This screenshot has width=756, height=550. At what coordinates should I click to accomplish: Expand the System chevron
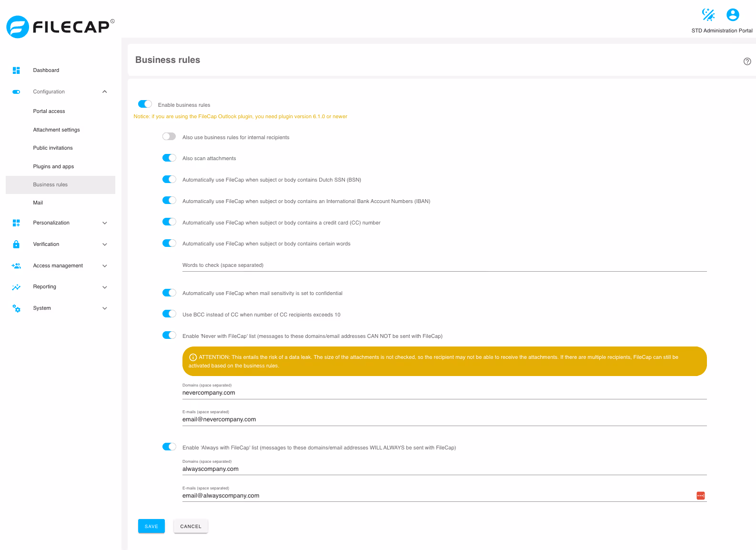pyautogui.click(x=105, y=308)
